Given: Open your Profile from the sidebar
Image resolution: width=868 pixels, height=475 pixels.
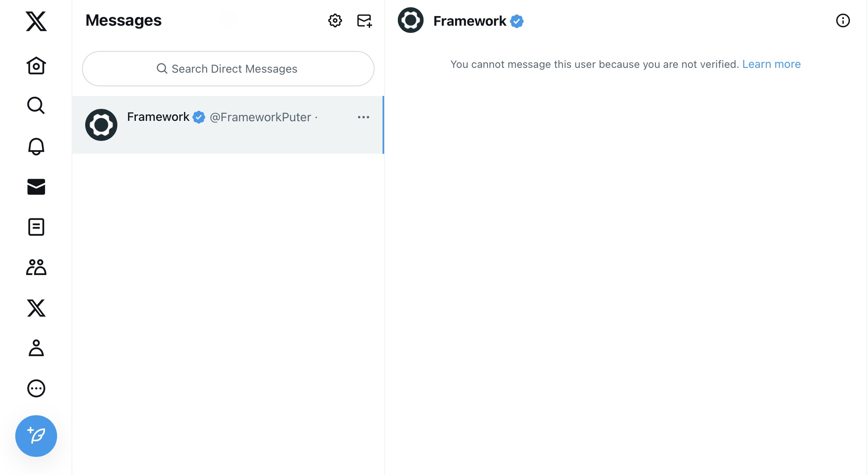Looking at the screenshot, I should click(x=36, y=348).
